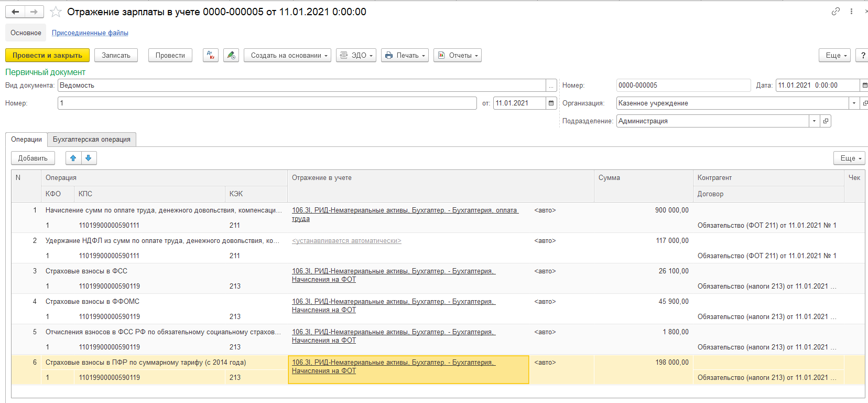Click primary document Номер field containing 1

[x=267, y=103]
